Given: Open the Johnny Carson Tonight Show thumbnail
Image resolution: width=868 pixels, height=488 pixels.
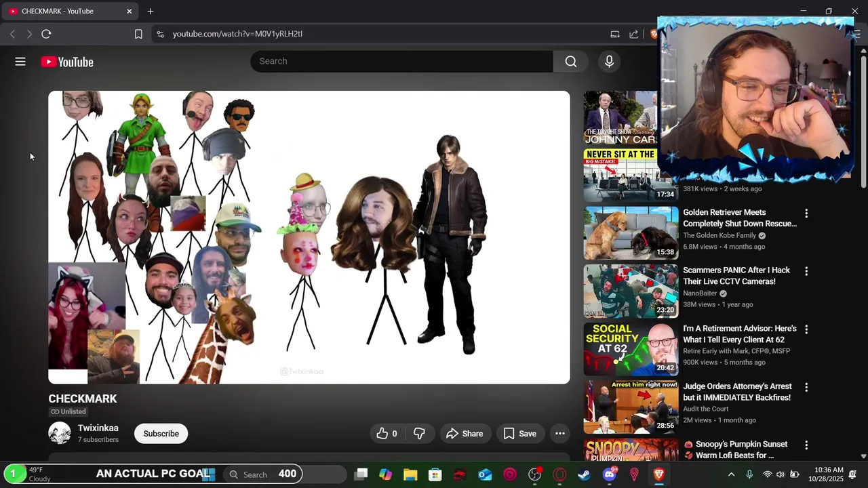Looking at the screenshot, I should tap(621, 117).
